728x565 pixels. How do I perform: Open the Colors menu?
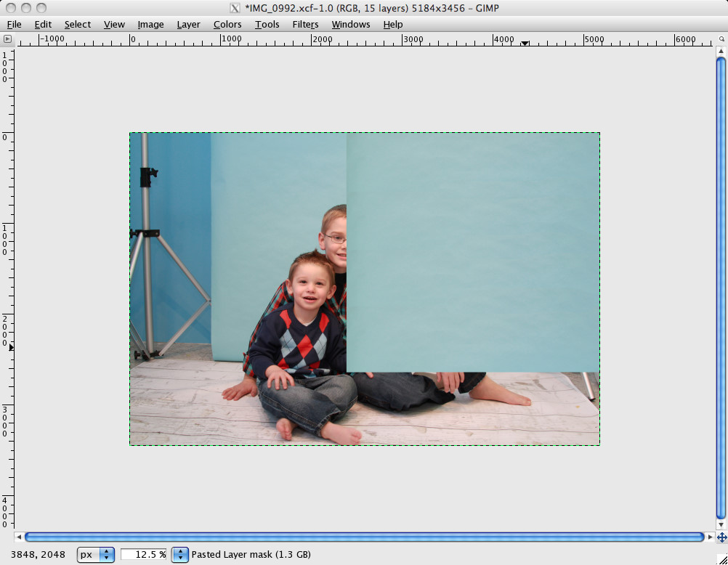[x=227, y=24]
